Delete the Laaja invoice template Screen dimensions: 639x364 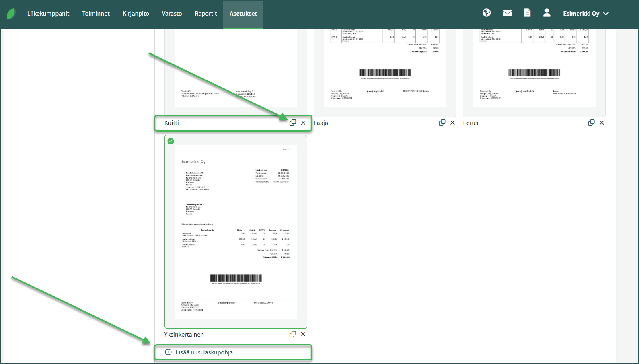[x=452, y=123]
